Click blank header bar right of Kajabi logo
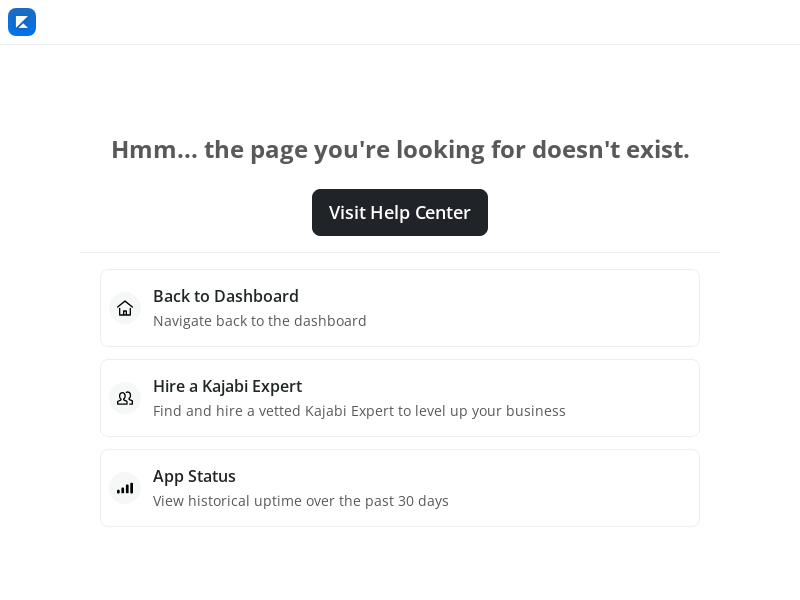Viewport: 800px width, 600px height. click(400, 22)
